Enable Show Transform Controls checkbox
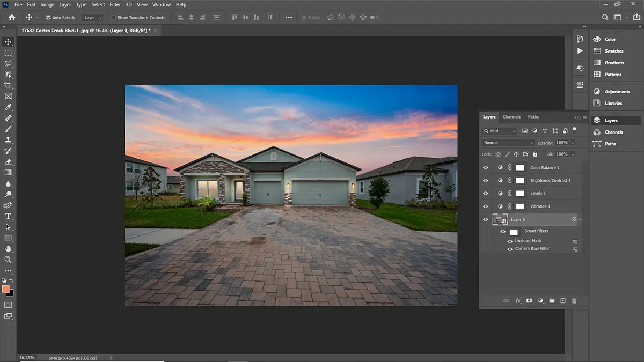This screenshot has height=362, width=644. [113, 18]
